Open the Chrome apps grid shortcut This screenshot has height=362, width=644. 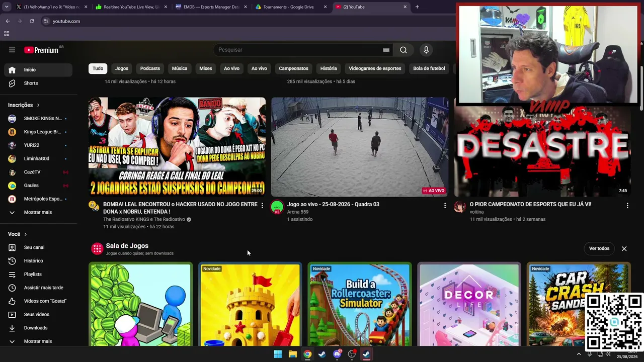click(7, 34)
